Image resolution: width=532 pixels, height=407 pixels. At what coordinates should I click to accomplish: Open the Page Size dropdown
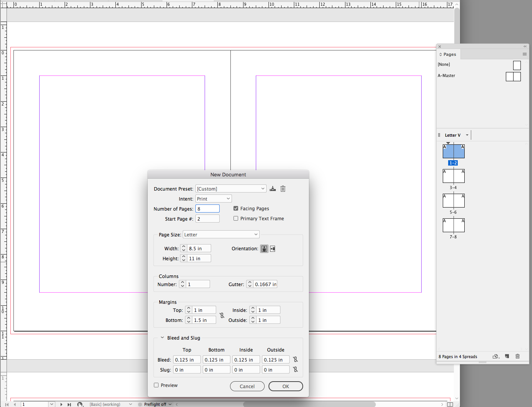pos(221,234)
